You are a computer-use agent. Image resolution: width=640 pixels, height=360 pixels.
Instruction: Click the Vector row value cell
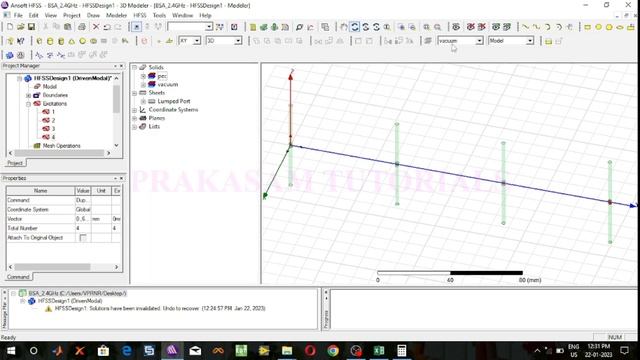point(83,219)
